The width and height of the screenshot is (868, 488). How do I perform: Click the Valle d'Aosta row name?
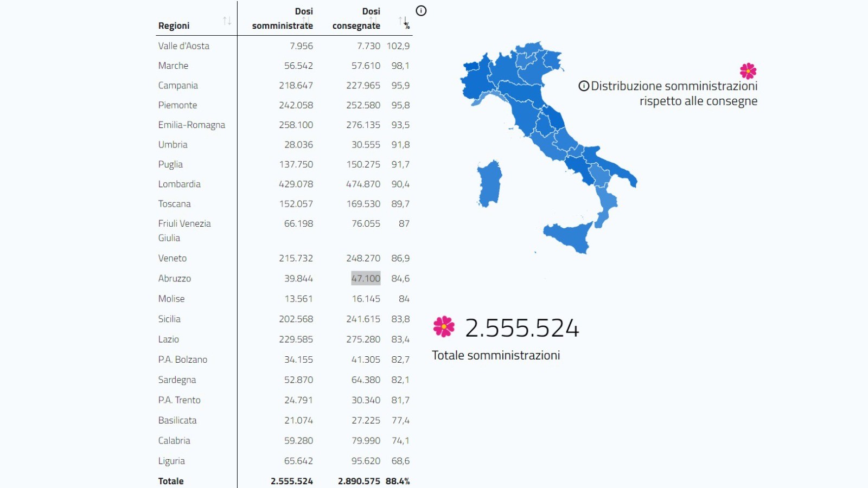(183, 46)
